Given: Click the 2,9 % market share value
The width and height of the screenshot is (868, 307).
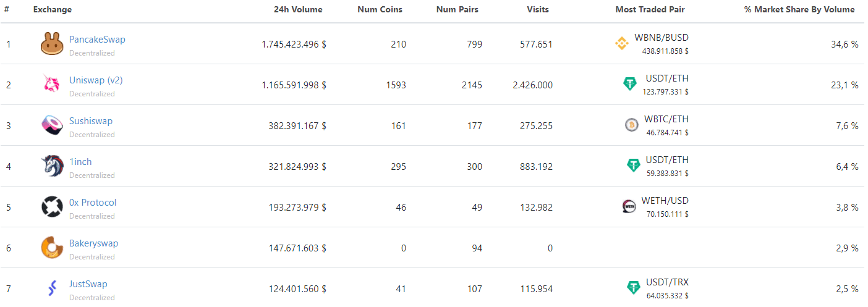Looking at the screenshot, I should [848, 248].
